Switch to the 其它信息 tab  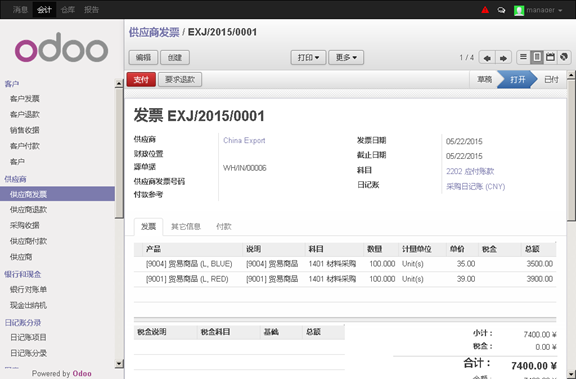pyautogui.click(x=186, y=227)
